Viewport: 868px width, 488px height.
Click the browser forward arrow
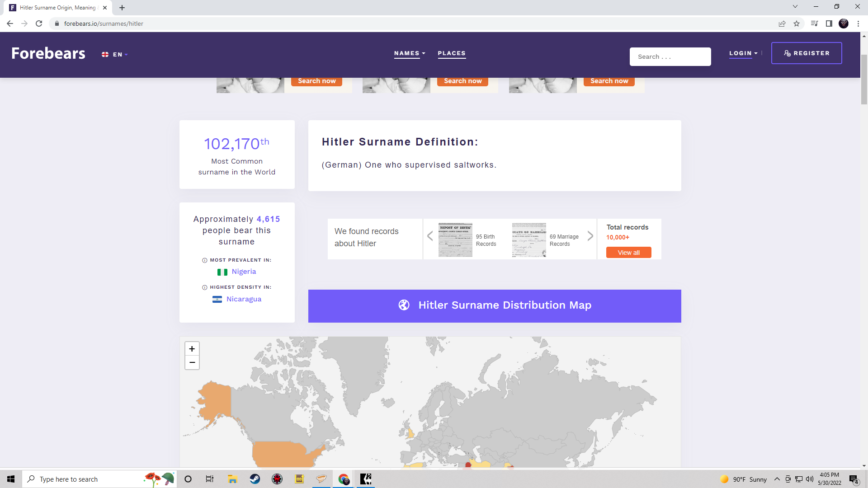24,23
